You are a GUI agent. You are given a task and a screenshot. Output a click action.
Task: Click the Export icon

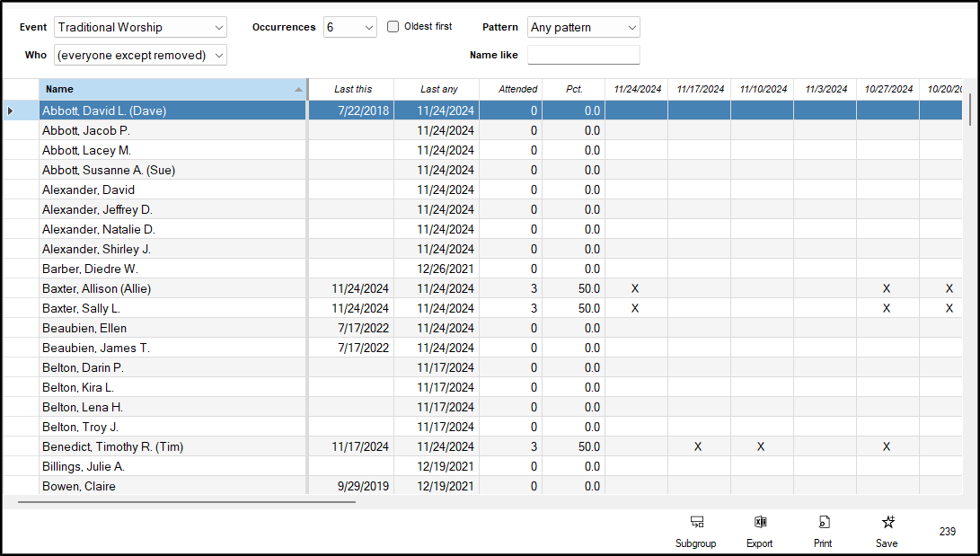click(759, 522)
